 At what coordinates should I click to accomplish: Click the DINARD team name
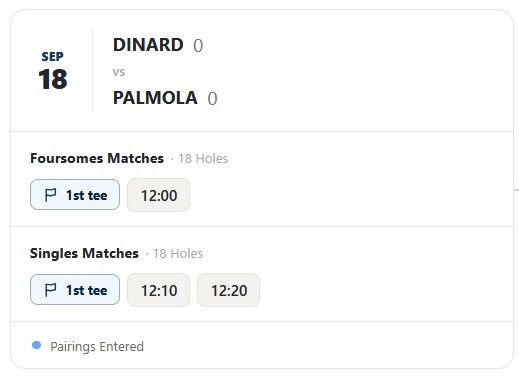[x=148, y=45]
